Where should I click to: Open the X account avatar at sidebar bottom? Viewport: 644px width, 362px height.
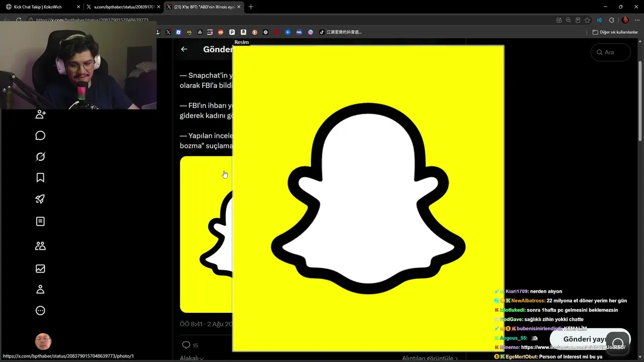[x=43, y=342]
